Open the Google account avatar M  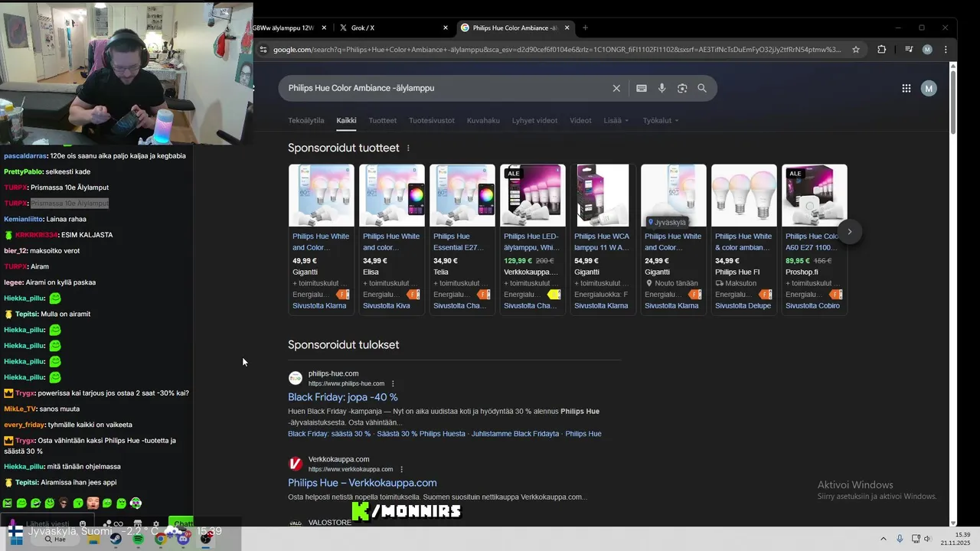[x=929, y=88]
